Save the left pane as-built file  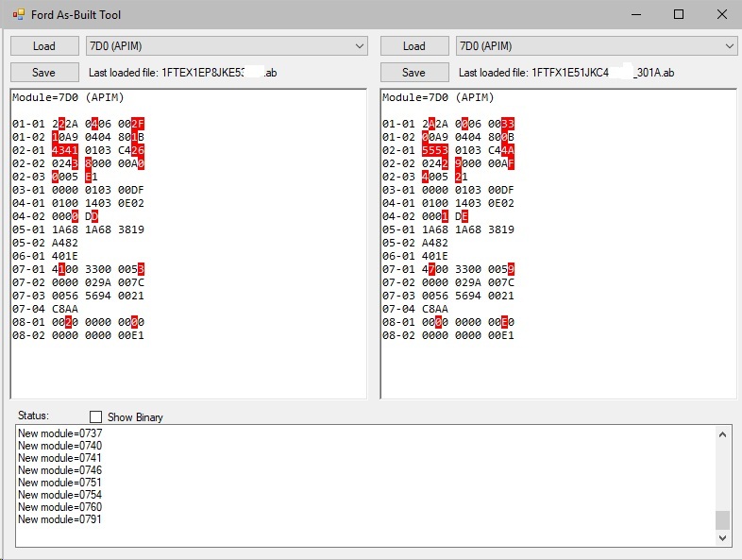(43, 73)
